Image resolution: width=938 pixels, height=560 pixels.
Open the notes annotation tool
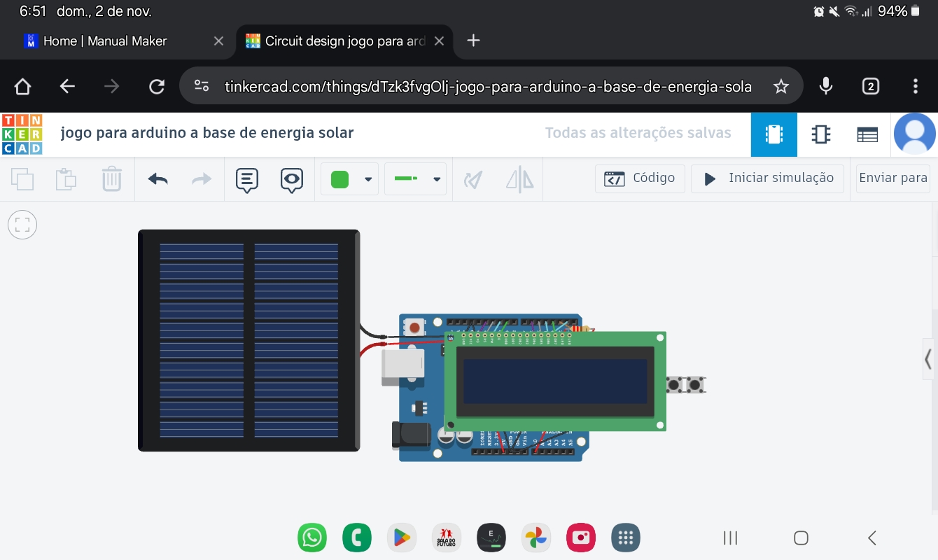click(x=246, y=179)
